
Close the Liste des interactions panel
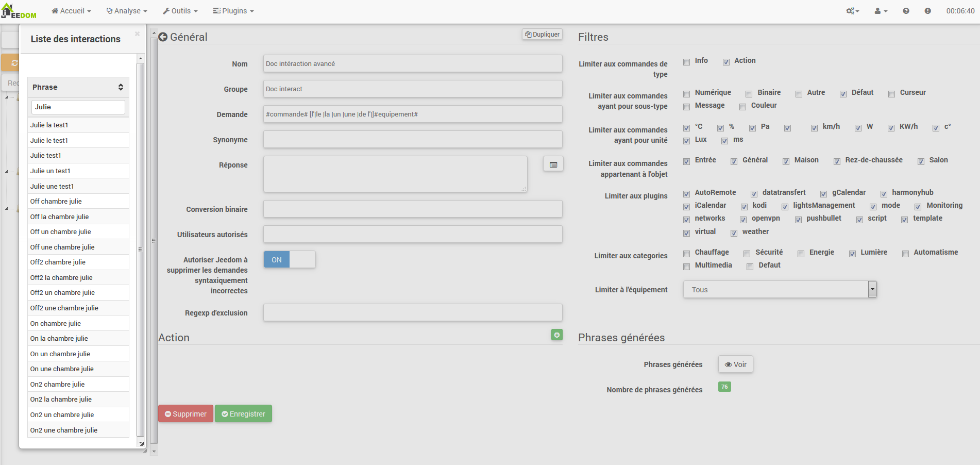[137, 34]
